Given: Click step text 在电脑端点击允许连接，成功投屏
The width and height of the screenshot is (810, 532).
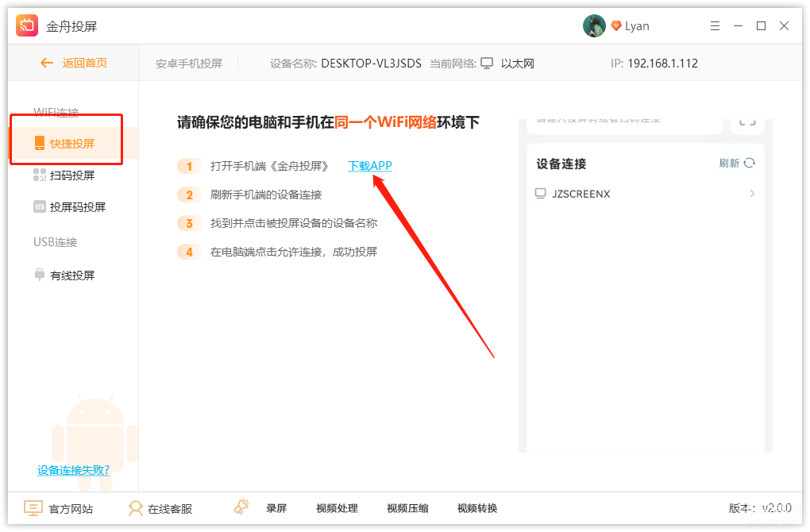Looking at the screenshot, I should click(x=294, y=252).
